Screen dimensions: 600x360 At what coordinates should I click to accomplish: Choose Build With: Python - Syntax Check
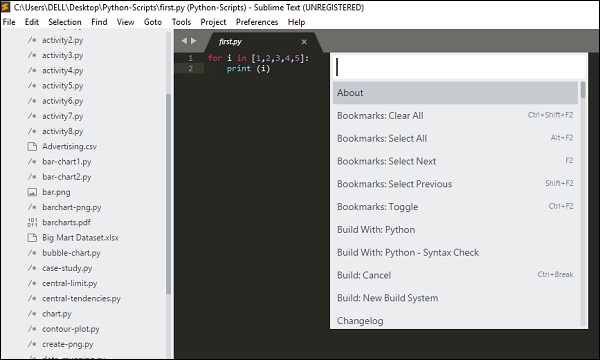(x=455, y=252)
